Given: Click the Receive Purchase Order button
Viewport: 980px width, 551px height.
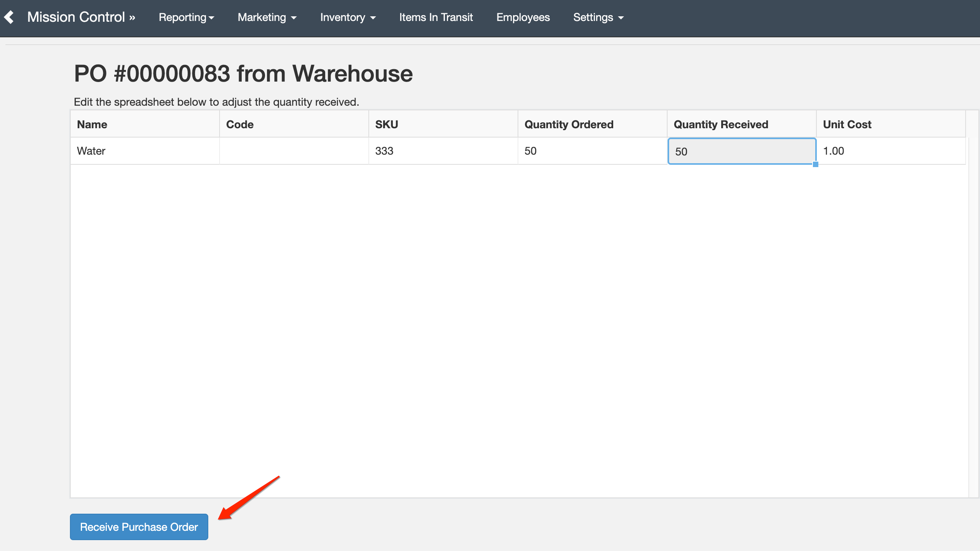Looking at the screenshot, I should 139,527.
